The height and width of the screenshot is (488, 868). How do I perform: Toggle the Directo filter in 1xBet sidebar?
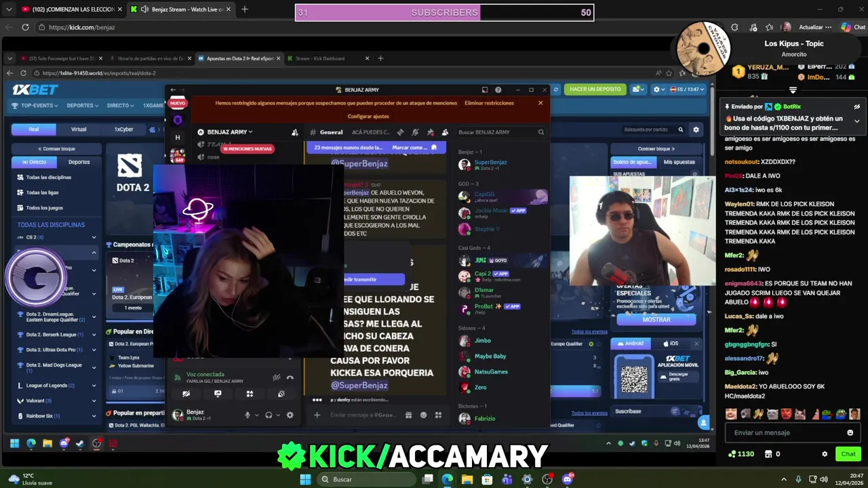34,162
